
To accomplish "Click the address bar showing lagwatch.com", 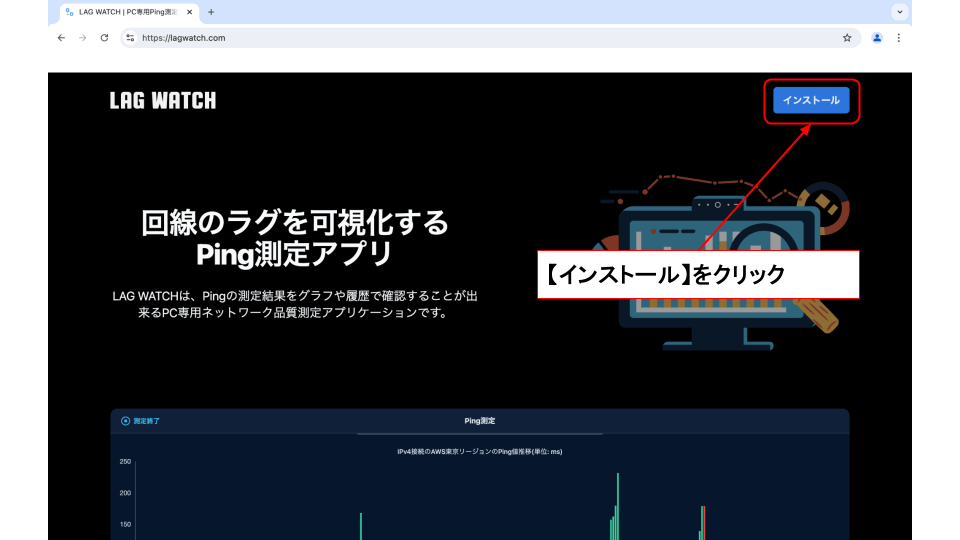I will 480,38.
